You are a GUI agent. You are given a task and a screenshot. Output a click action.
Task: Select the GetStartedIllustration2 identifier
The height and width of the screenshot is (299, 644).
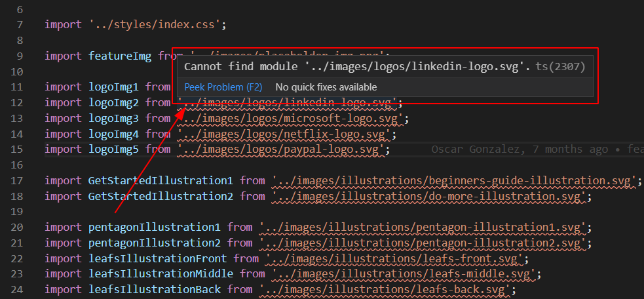coord(161,197)
